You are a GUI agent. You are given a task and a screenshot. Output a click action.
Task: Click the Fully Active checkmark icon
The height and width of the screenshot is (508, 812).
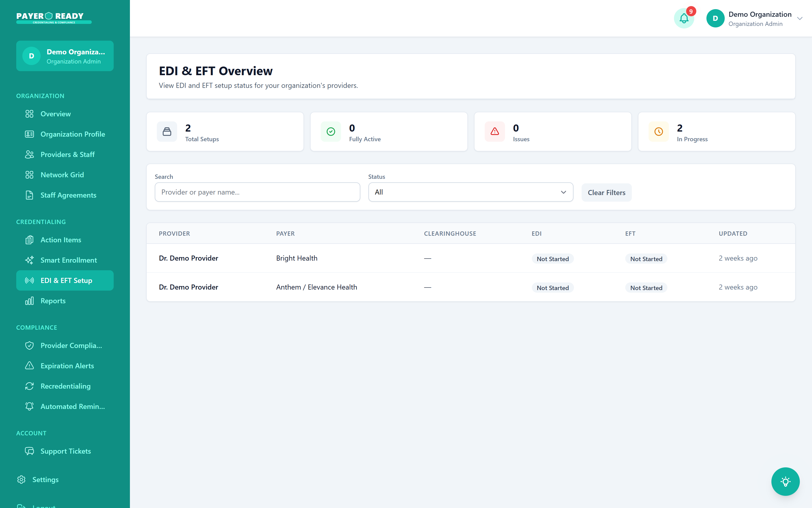pos(331,131)
